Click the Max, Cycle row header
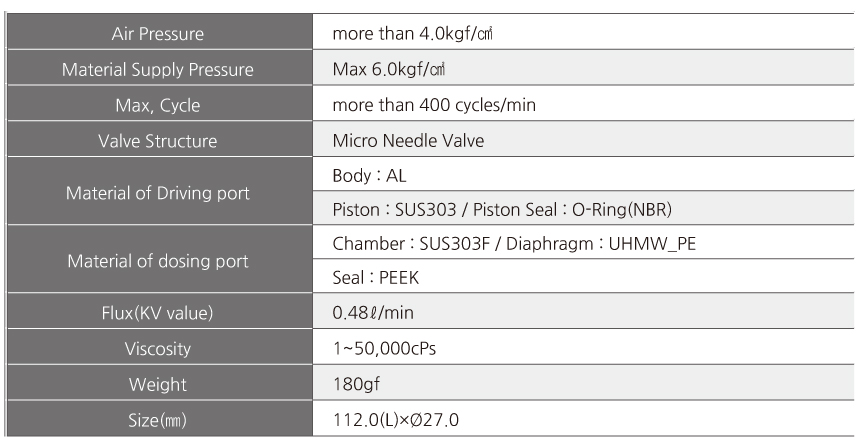 click(159, 104)
